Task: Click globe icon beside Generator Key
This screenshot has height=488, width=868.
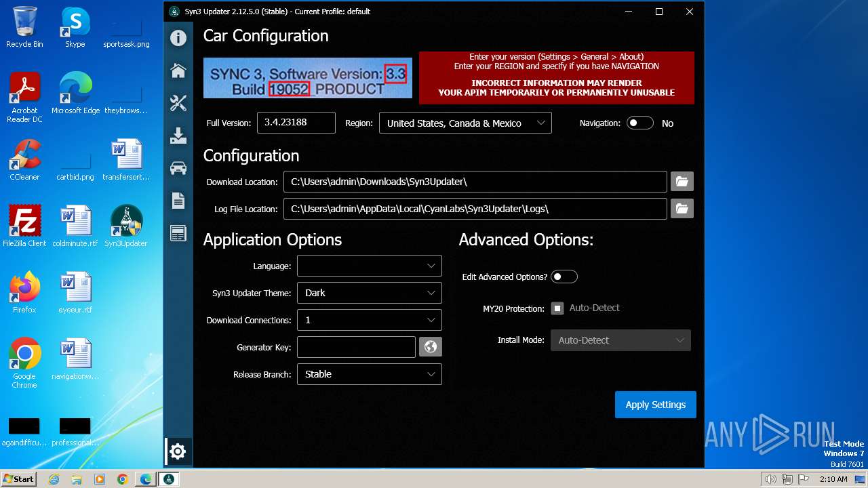Action: [x=431, y=347]
